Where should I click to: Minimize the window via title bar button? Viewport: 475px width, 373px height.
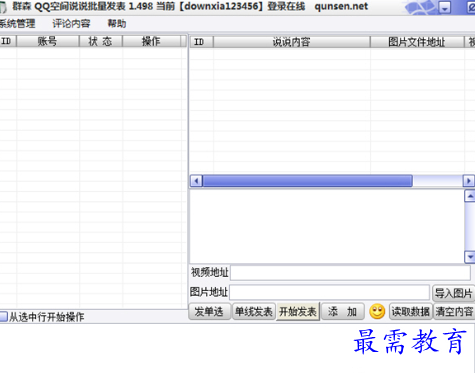[x=445, y=7]
